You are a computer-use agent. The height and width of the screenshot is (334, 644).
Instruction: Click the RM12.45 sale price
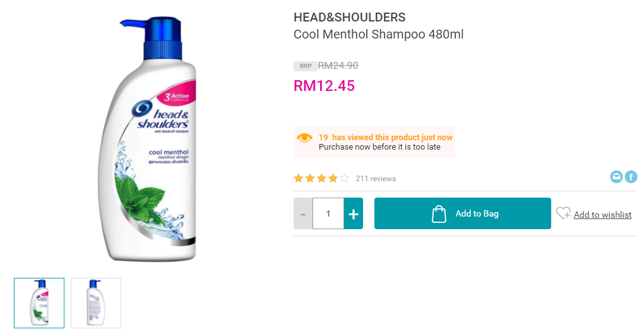[324, 86]
